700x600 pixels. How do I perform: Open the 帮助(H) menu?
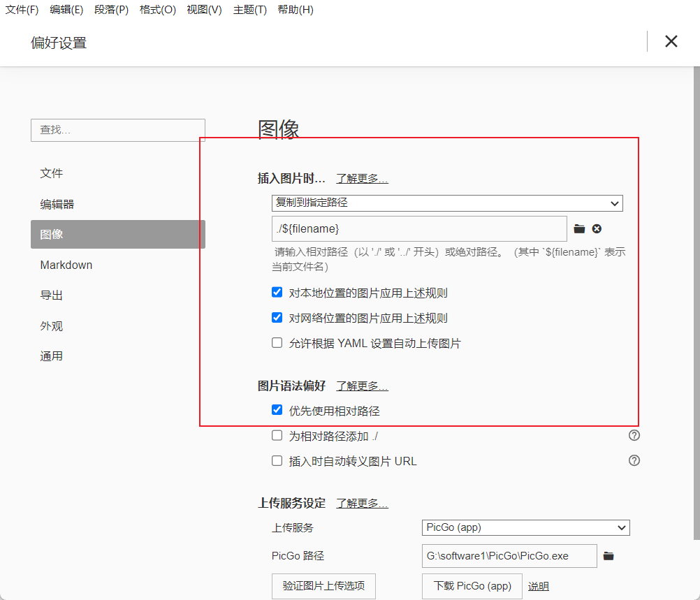[x=296, y=9]
